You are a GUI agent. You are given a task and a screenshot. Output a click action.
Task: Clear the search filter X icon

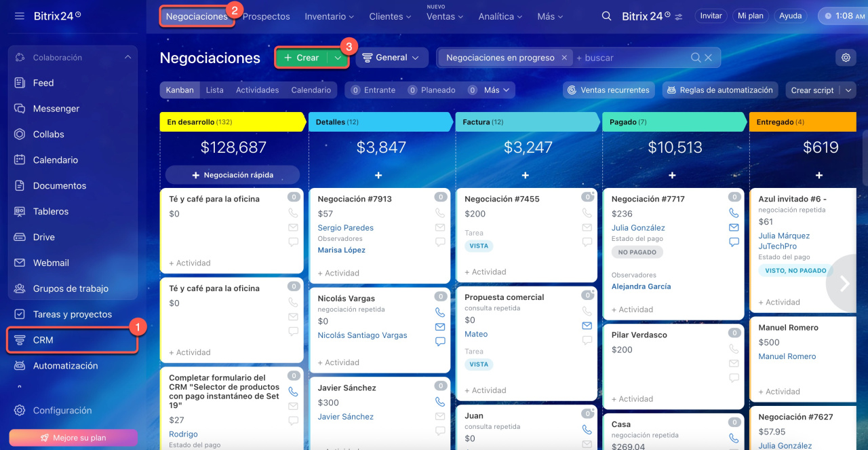tap(709, 58)
